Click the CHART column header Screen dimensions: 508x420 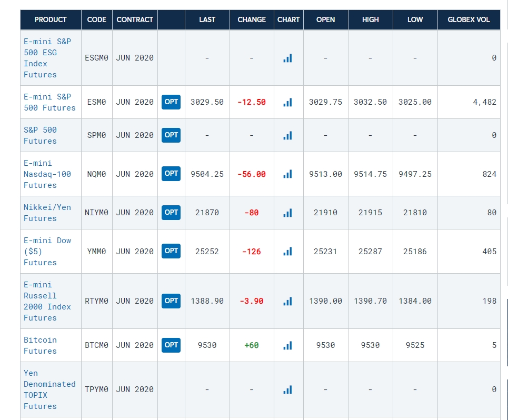[288, 20]
